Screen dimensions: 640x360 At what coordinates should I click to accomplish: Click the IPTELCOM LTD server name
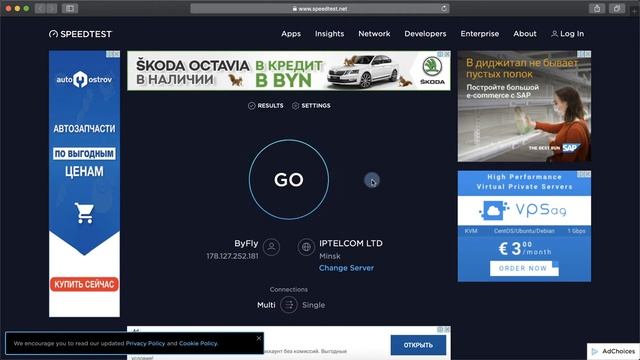351,243
